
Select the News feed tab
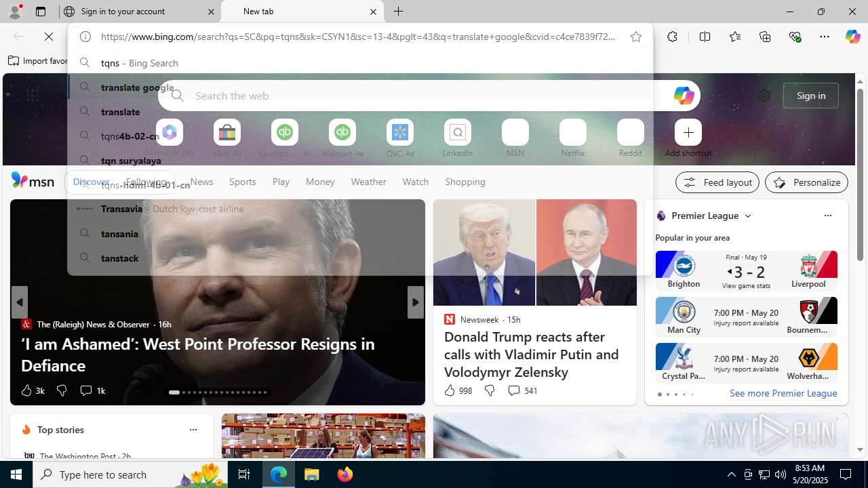pos(201,182)
